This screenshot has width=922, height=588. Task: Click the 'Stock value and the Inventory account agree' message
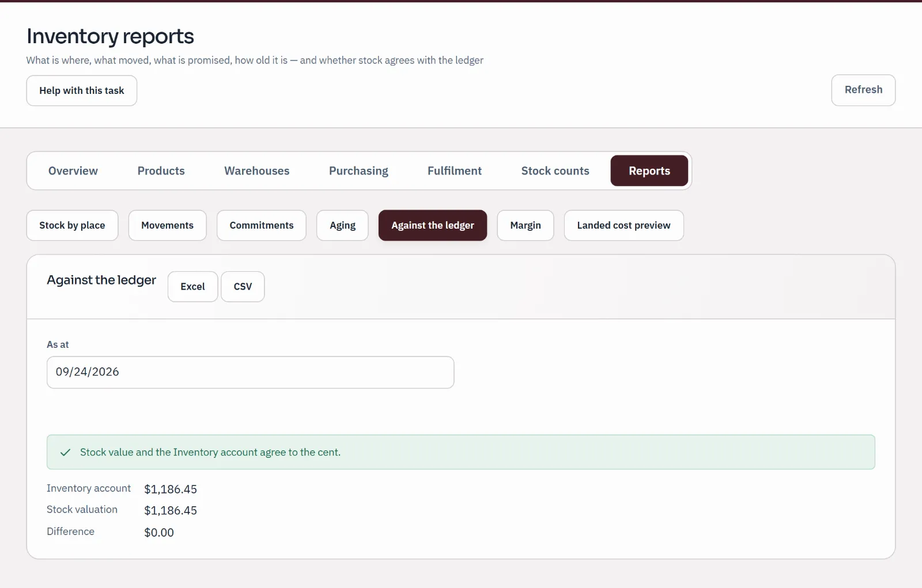210,453
